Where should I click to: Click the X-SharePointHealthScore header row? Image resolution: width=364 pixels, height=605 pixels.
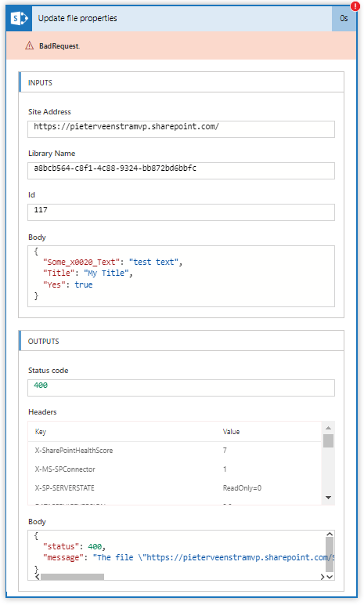pos(175,451)
